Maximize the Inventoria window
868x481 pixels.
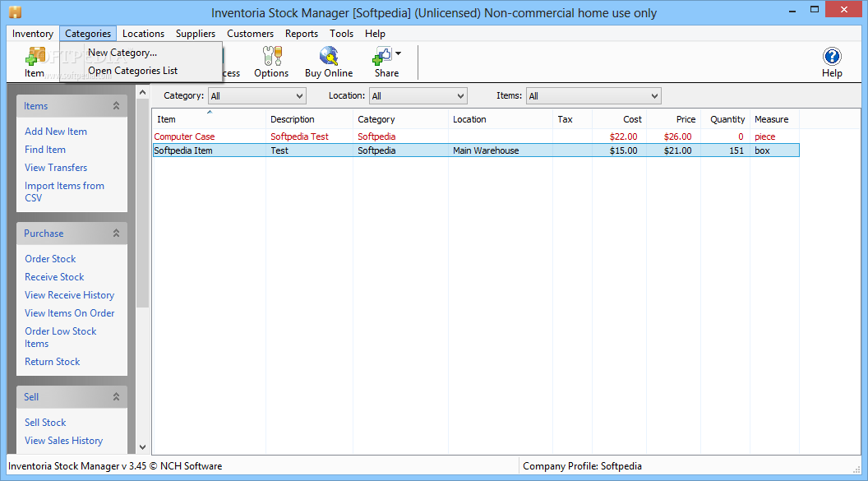815,9
